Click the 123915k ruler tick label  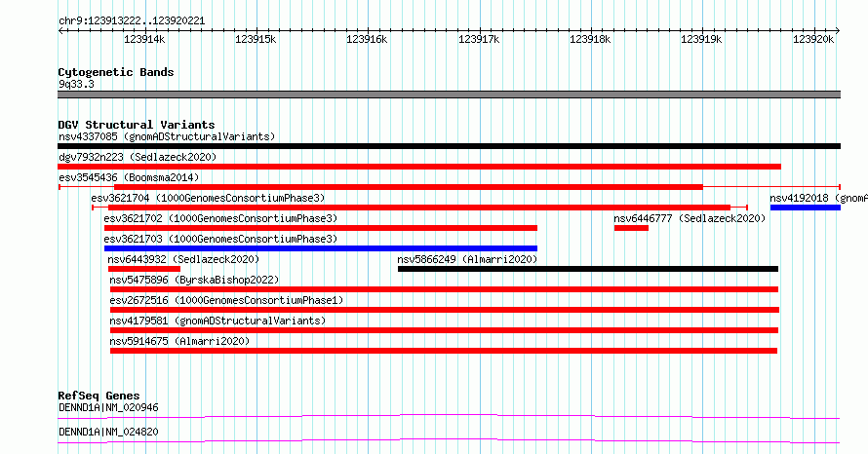256,39
